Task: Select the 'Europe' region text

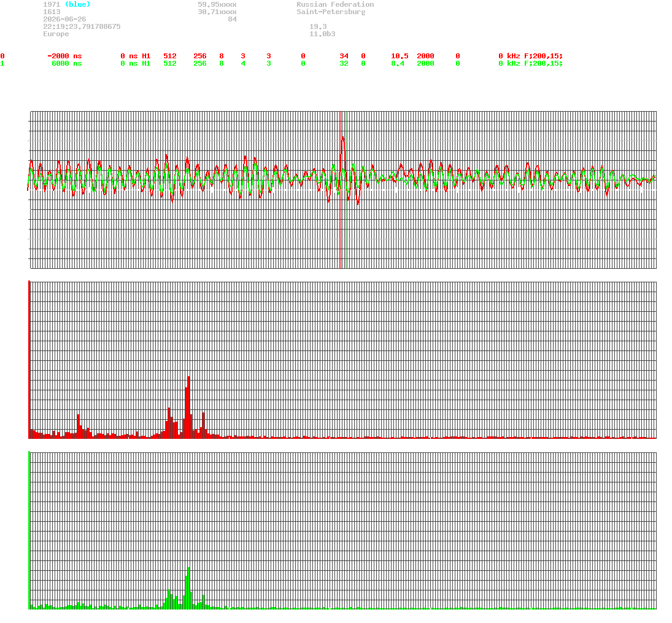Action: coord(56,34)
